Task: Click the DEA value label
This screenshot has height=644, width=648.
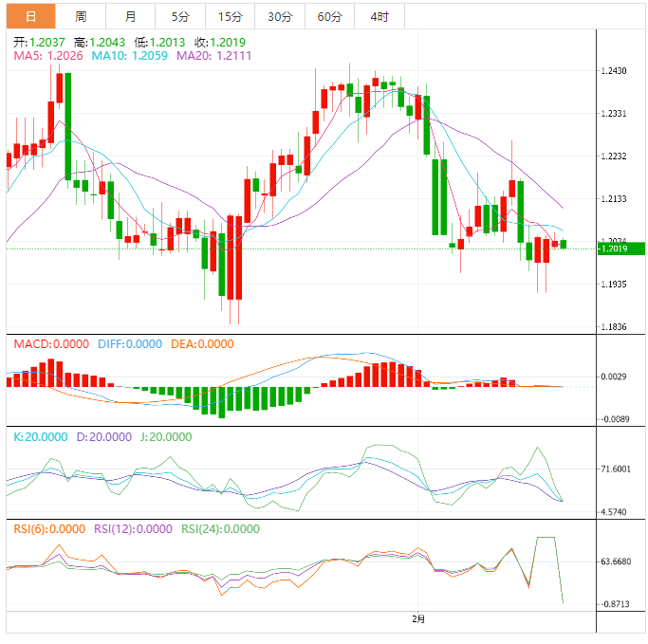Action: (202, 344)
